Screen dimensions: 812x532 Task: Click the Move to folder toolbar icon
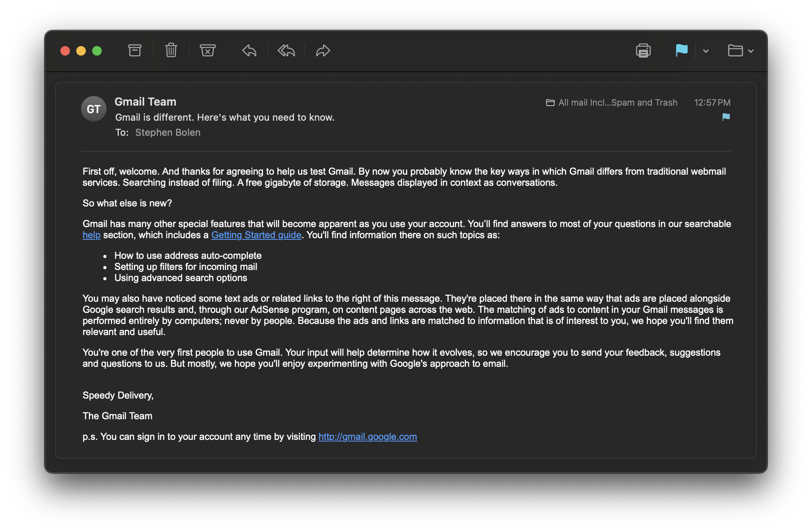click(x=735, y=50)
